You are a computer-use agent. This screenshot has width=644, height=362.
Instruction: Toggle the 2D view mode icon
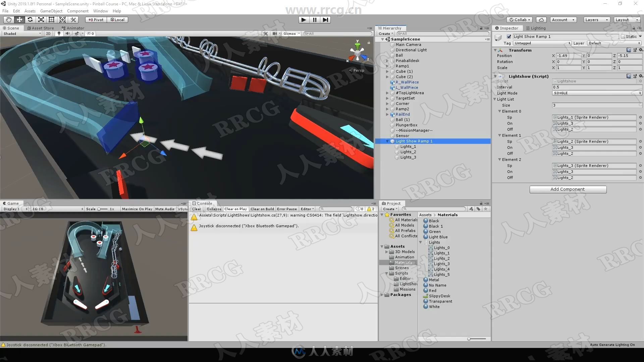pyautogui.click(x=47, y=33)
